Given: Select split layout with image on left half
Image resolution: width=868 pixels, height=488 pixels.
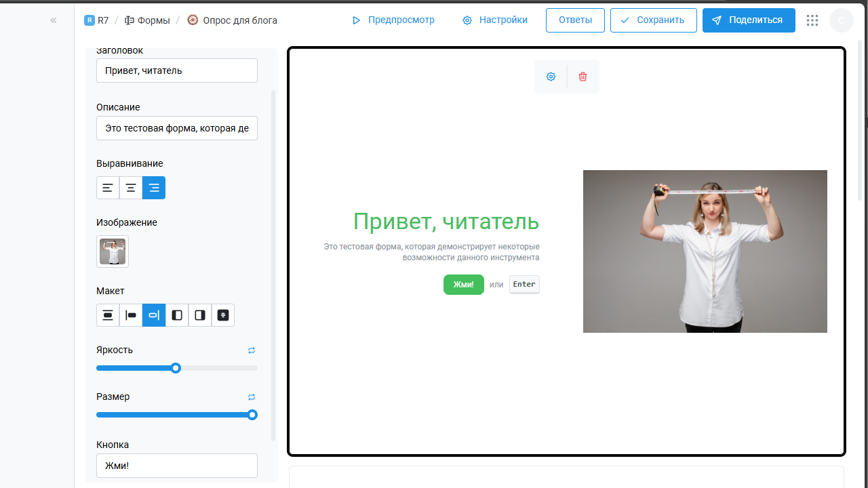Looking at the screenshot, I should (177, 315).
